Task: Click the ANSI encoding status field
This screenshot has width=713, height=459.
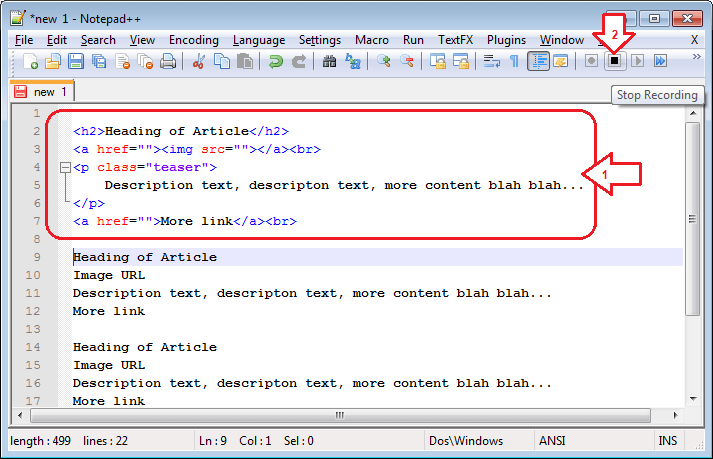Action: pyautogui.click(x=552, y=441)
